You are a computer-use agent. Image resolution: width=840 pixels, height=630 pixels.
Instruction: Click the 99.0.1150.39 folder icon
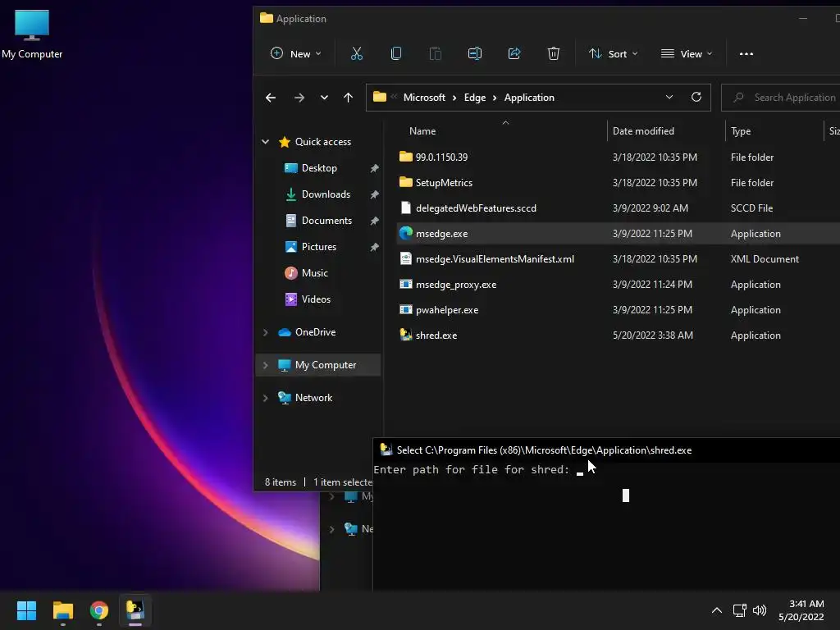405,157
